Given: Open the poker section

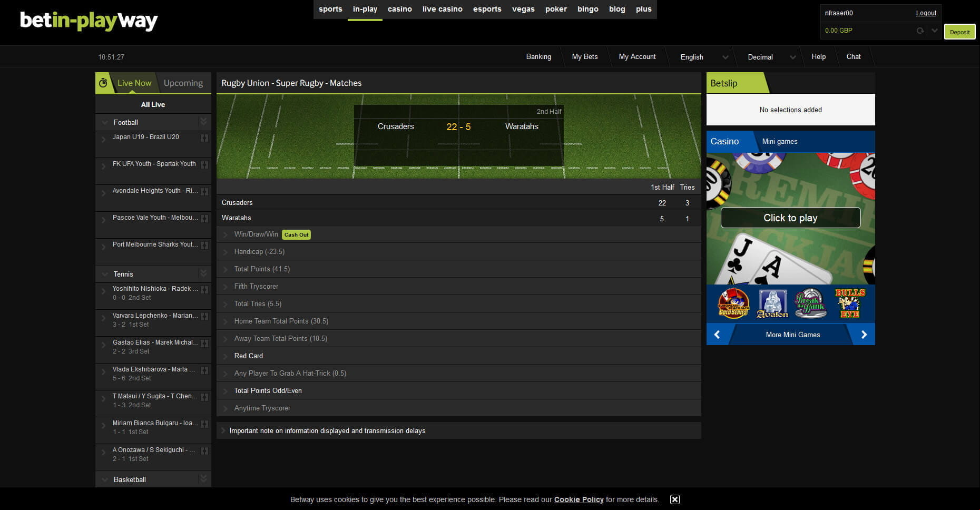Looking at the screenshot, I should 556,9.
